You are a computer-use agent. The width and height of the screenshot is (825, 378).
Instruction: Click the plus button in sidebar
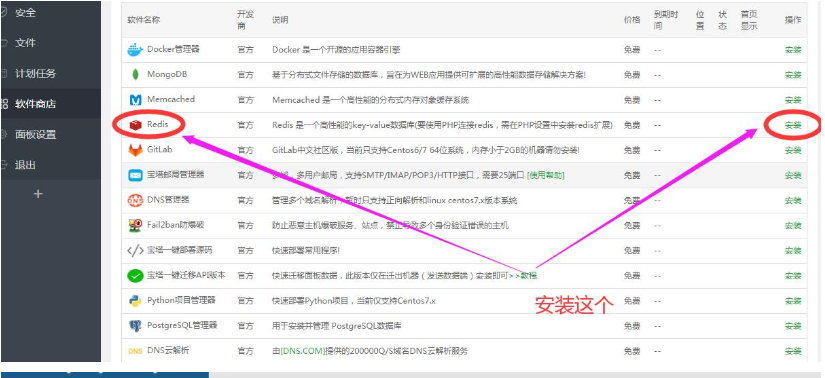(38, 194)
